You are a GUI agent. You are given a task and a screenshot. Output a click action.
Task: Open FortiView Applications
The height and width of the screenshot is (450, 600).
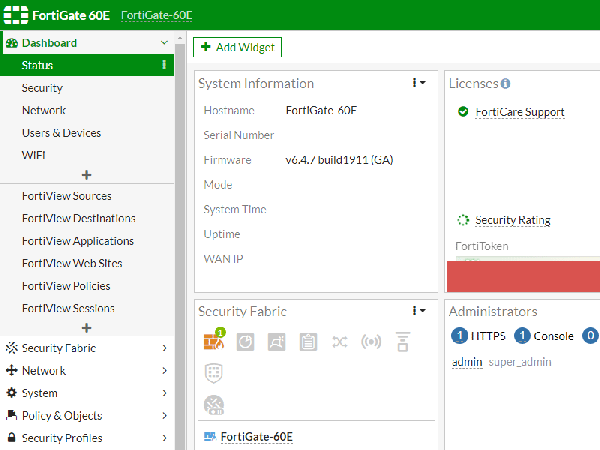point(78,241)
